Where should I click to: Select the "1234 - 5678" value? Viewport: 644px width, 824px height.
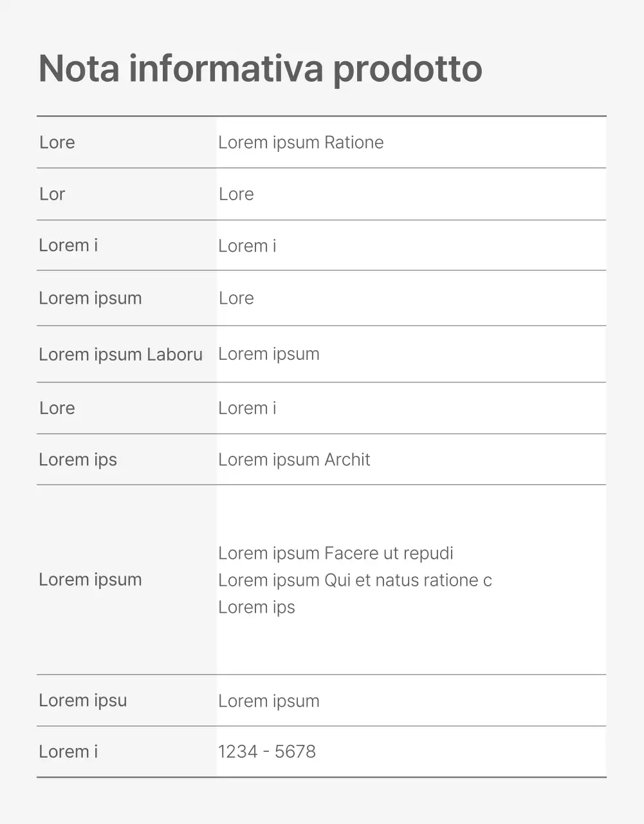(266, 751)
